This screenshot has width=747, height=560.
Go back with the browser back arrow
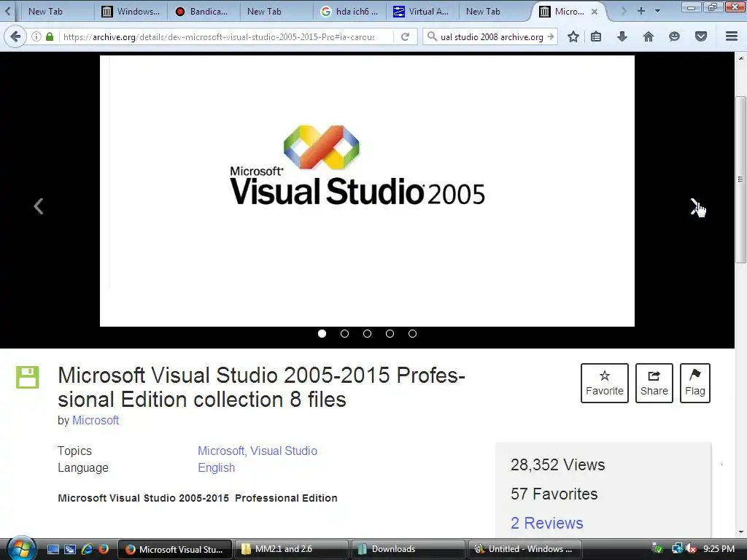(15, 36)
